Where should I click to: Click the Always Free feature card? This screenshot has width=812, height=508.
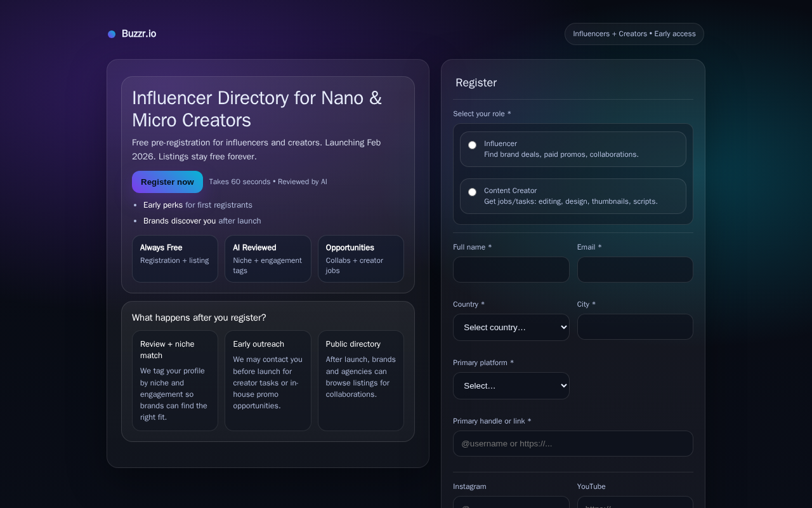(x=175, y=258)
